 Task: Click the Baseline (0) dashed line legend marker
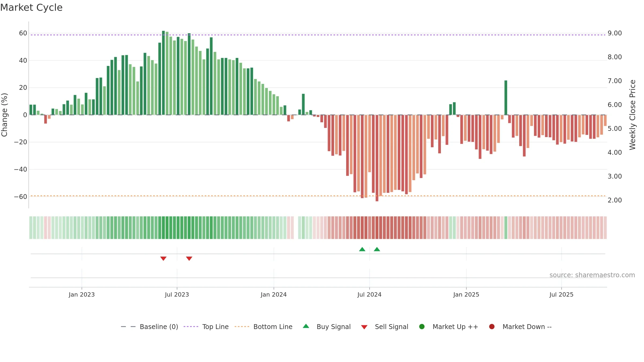tap(128, 327)
